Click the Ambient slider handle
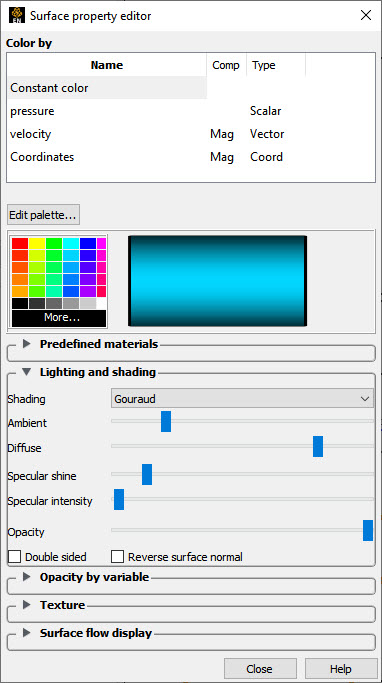Viewport: 382px width, 683px height. [166, 421]
